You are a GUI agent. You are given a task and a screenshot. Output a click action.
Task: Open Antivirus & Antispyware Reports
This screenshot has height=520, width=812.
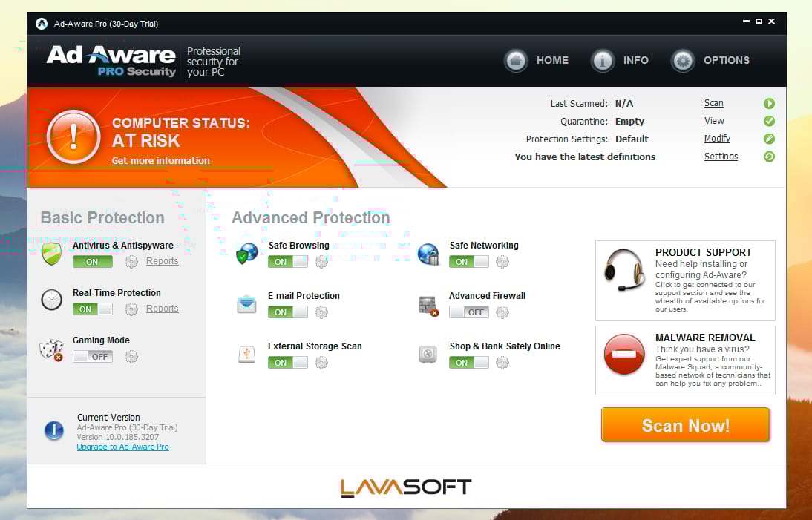pos(162,261)
